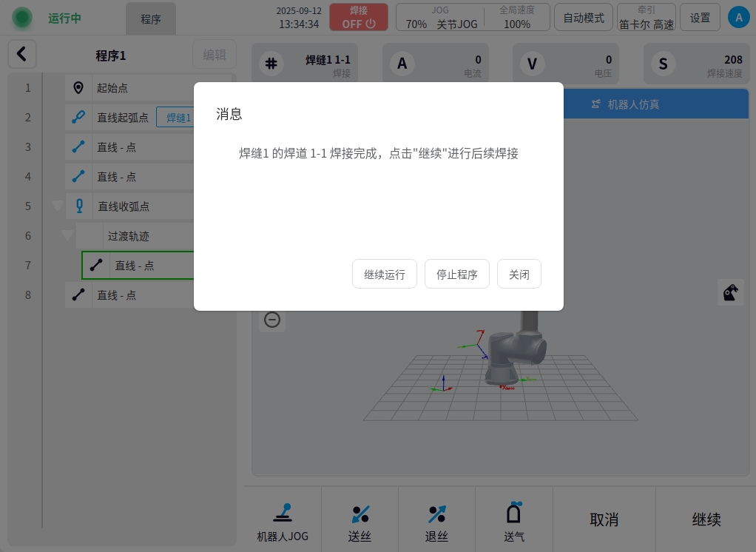The width and height of the screenshot is (756, 552).
Task: Select the 机器人仿真 tab
Action: click(x=626, y=104)
